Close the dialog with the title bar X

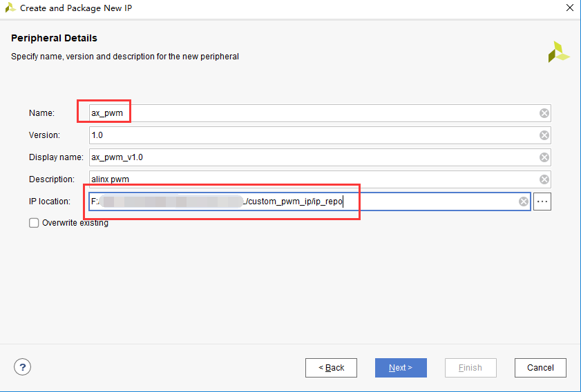(x=569, y=8)
